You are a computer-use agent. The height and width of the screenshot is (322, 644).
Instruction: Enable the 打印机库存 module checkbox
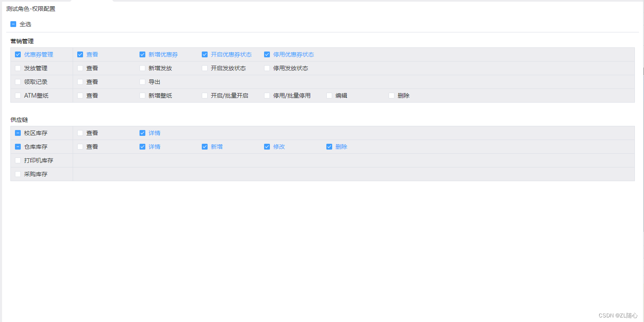pos(17,160)
